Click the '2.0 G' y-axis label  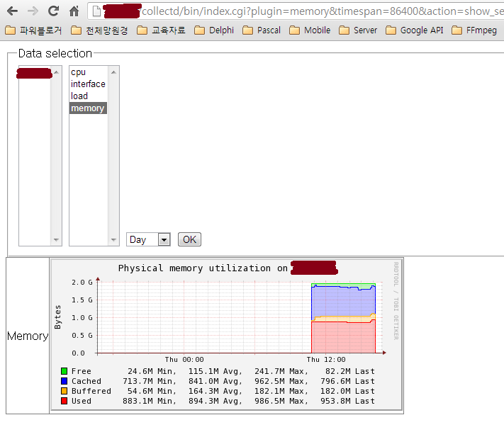tap(82, 283)
